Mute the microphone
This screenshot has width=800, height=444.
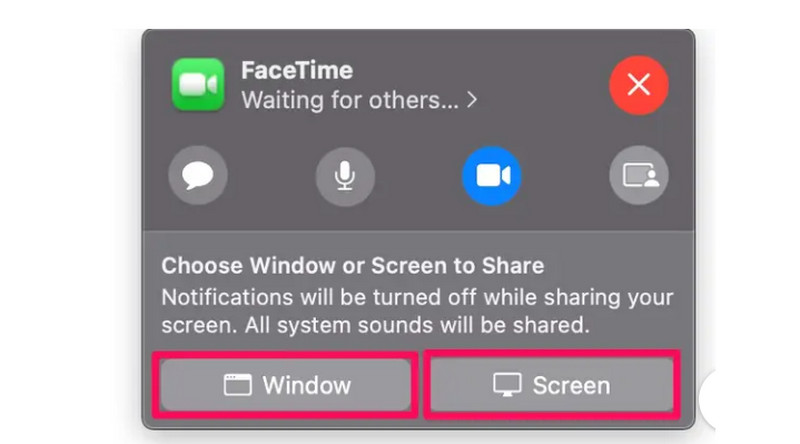tap(345, 176)
